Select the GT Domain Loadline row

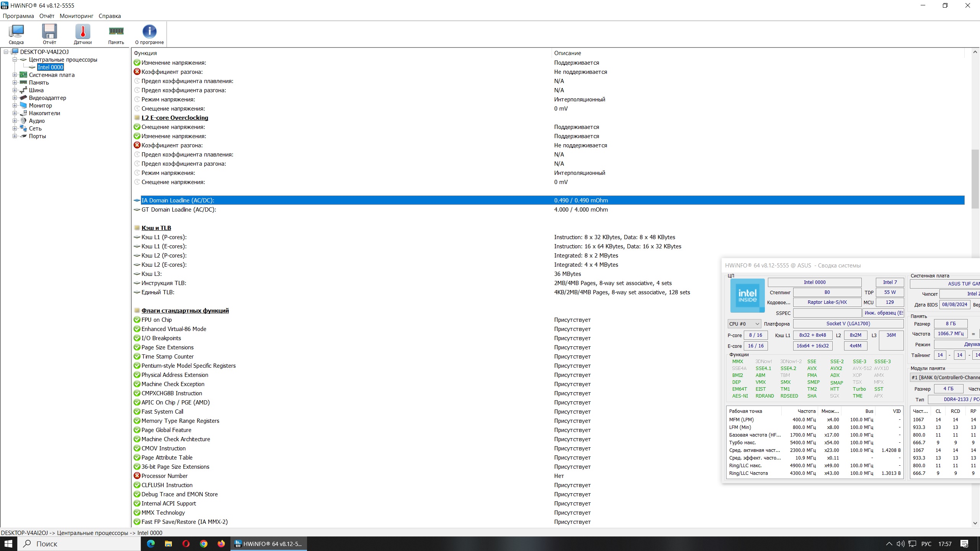pos(178,210)
